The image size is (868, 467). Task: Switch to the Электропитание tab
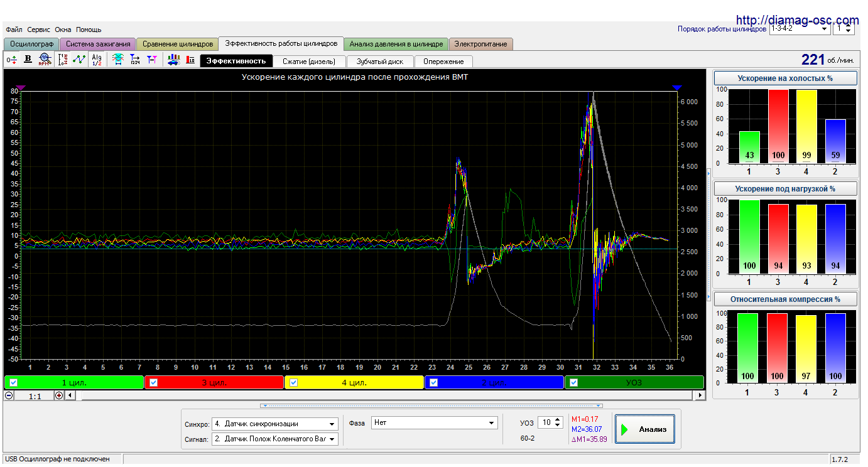tap(482, 44)
